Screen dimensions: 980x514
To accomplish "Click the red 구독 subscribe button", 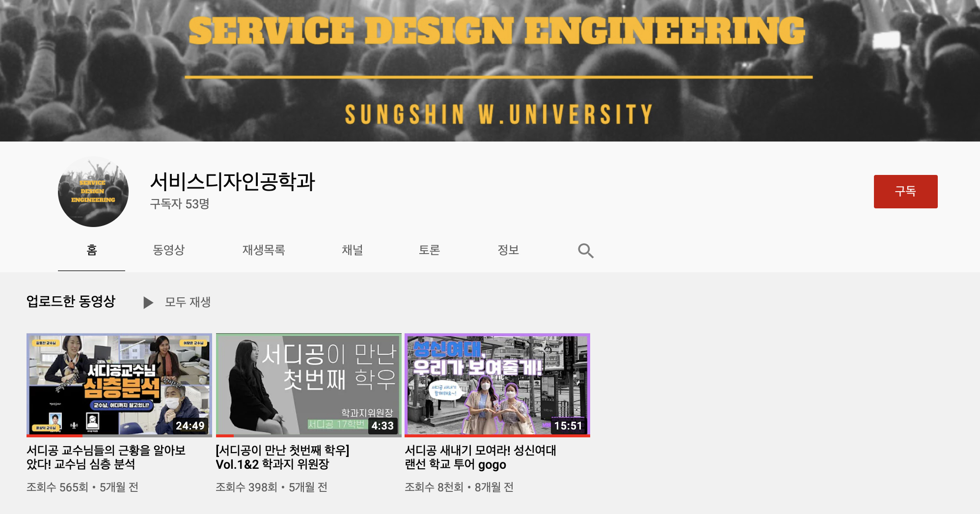I will click(x=905, y=191).
